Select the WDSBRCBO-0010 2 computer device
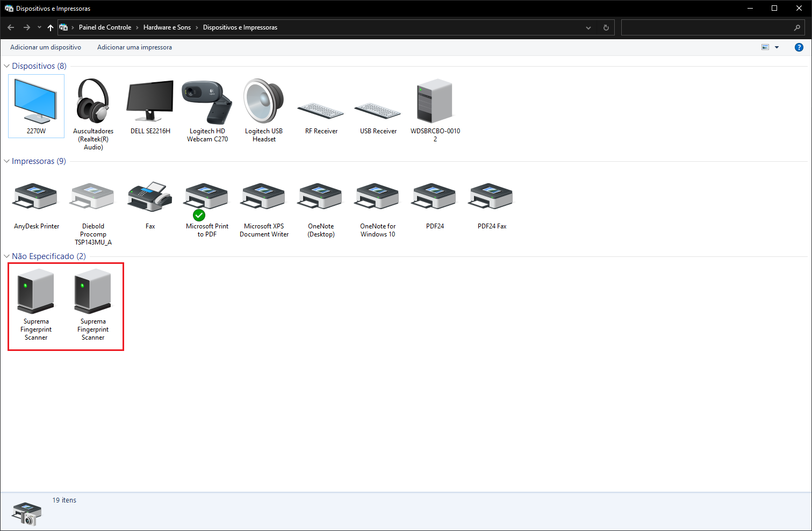The width and height of the screenshot is (812, 531). tap(435, 102)
